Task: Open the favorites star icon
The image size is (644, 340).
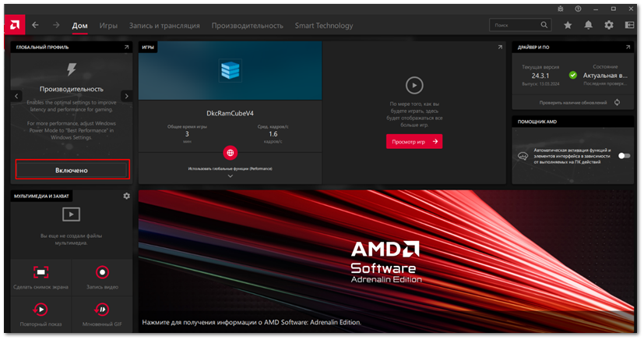Action: click(x=568, y=25)
